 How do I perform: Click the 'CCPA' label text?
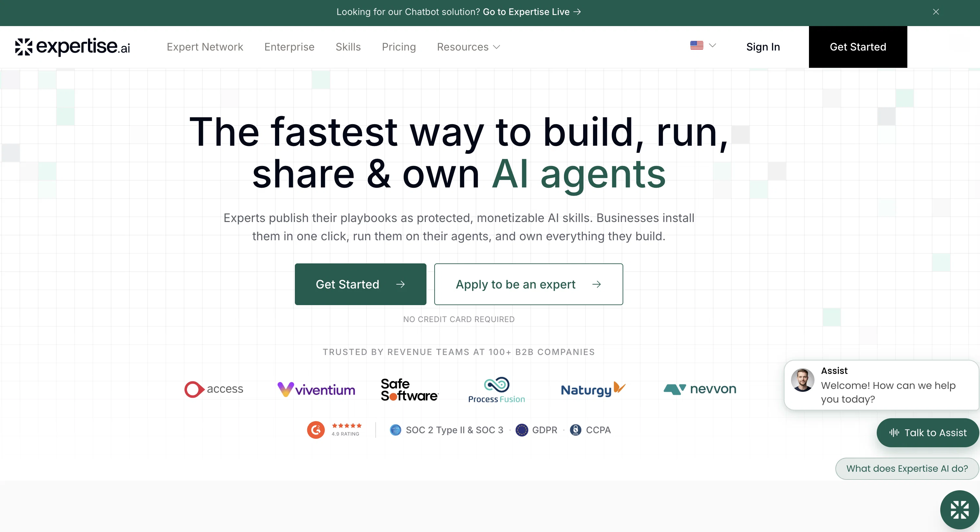(598, 430)
